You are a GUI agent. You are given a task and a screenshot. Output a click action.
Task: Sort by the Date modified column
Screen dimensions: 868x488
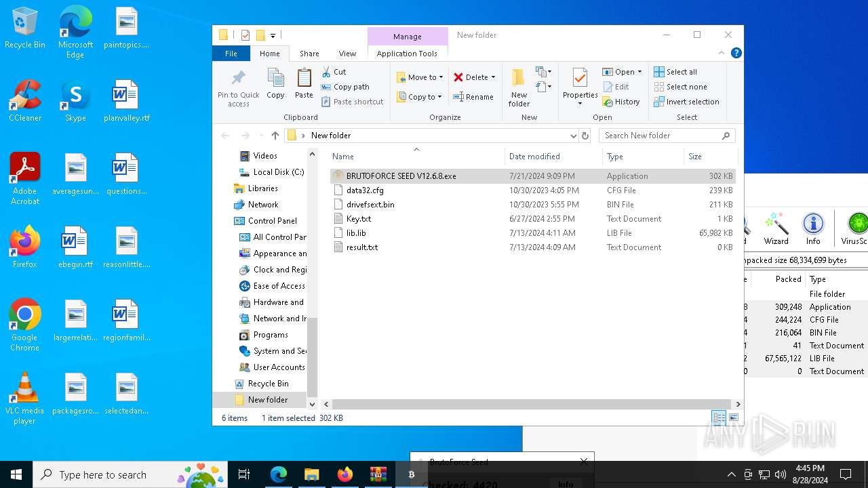553,157
